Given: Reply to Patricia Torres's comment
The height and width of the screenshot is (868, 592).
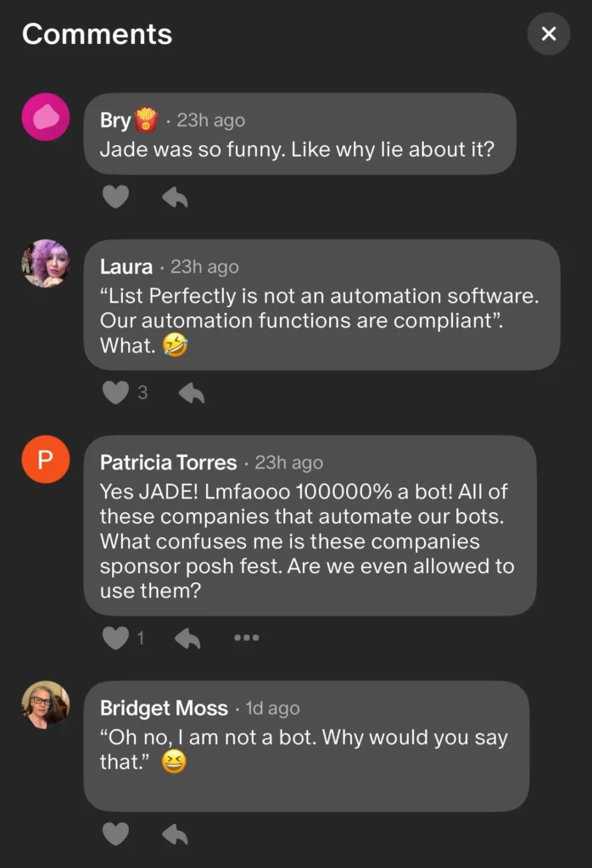Looking at the screenshot, I should [x=187, y=637].
